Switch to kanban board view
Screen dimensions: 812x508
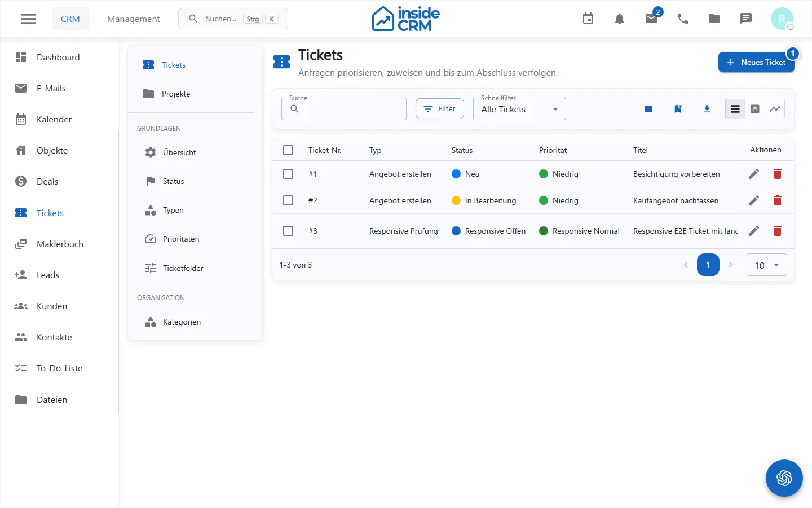click(x=755, y=109)
